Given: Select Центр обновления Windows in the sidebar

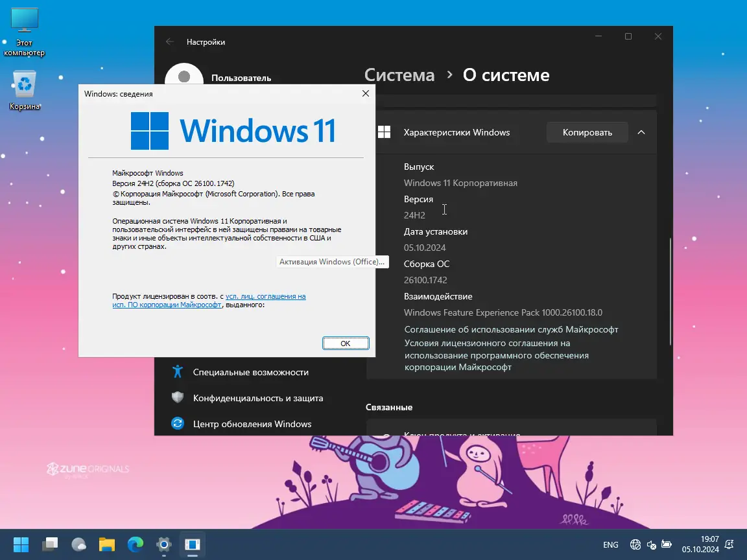Looking at the screenshot, I should pos(252,424).
